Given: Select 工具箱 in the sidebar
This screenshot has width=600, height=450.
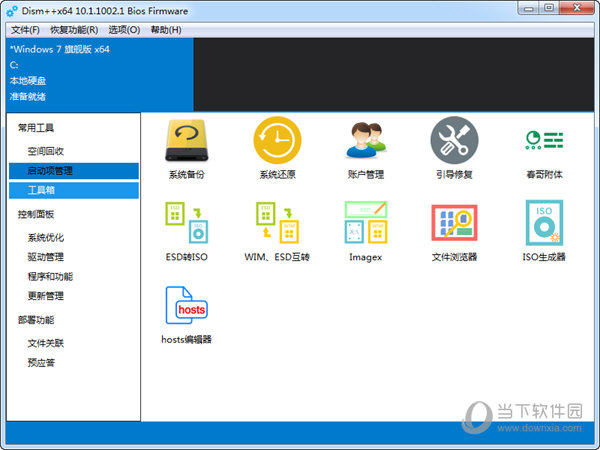Looking at the screenshot, I should pyautogui.click(x=74, y=190).
